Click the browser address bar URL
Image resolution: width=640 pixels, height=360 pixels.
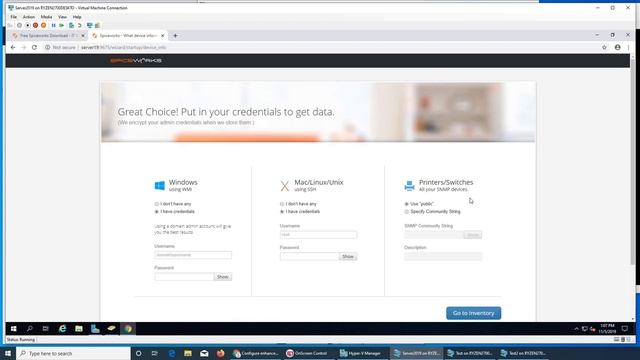tap(123, 47)
